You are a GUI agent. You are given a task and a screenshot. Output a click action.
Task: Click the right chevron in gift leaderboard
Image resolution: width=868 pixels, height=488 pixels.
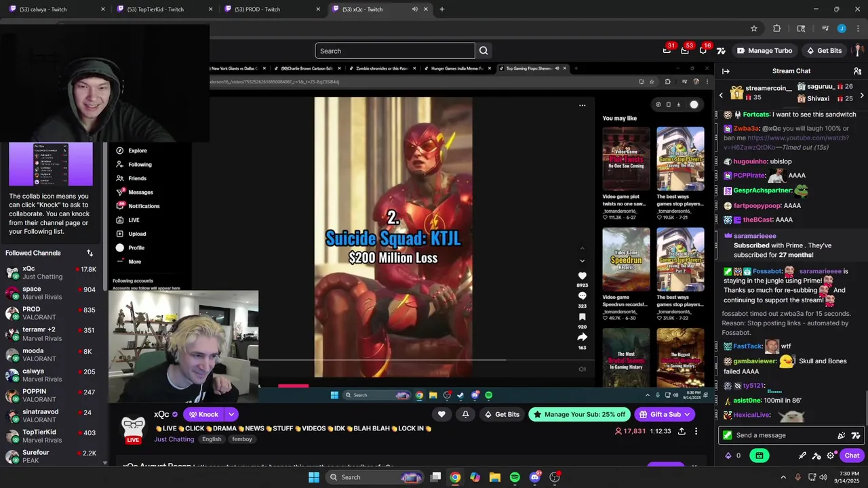[x=861, y=96]
